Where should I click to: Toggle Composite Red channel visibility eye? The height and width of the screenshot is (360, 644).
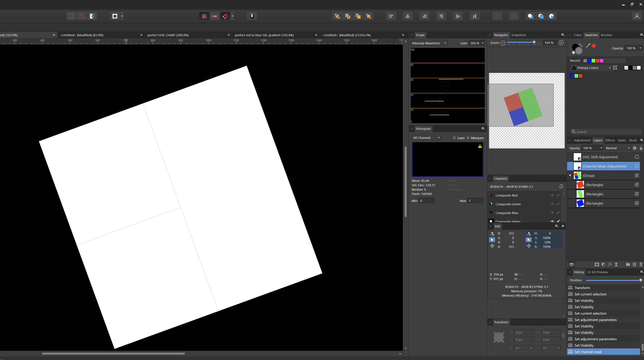pos(552,195)
